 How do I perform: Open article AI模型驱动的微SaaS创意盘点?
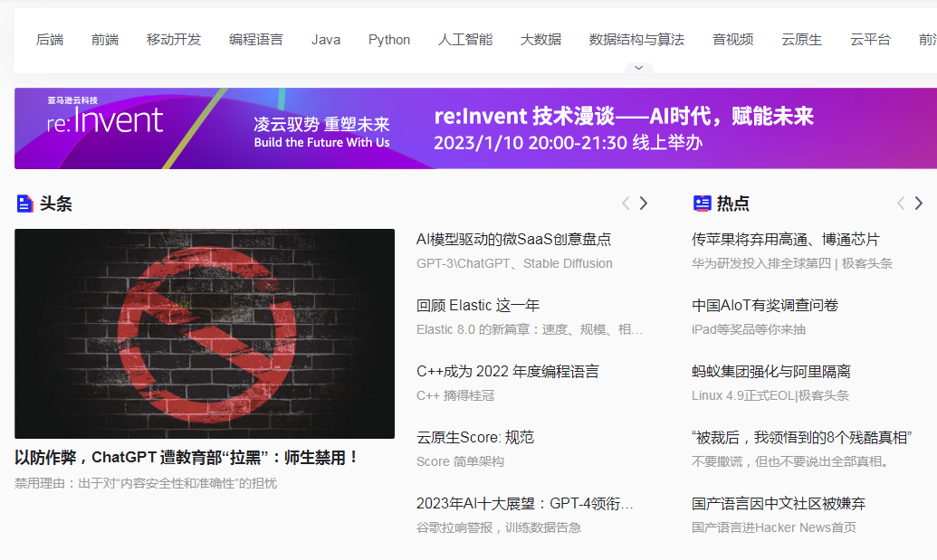pos(513,240)
